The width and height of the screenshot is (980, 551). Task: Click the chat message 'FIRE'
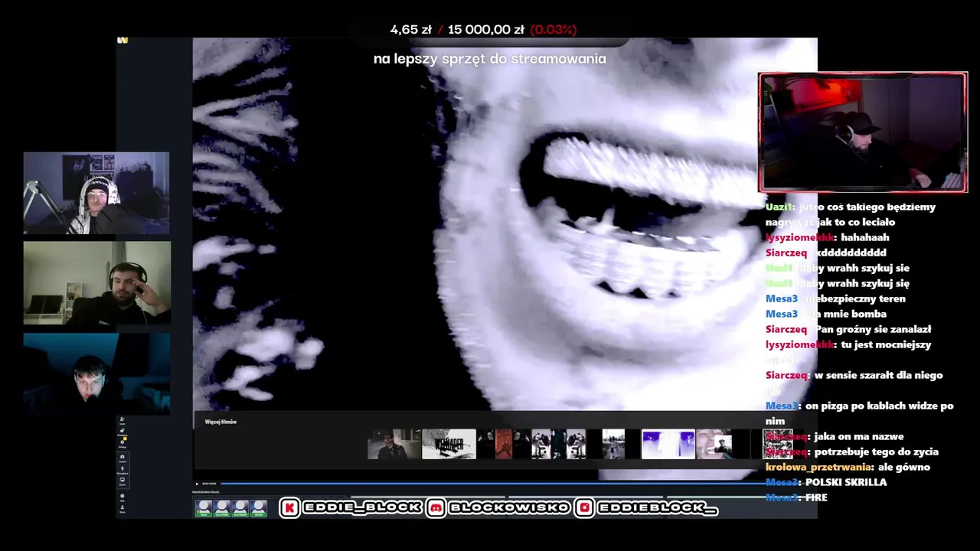816,497
